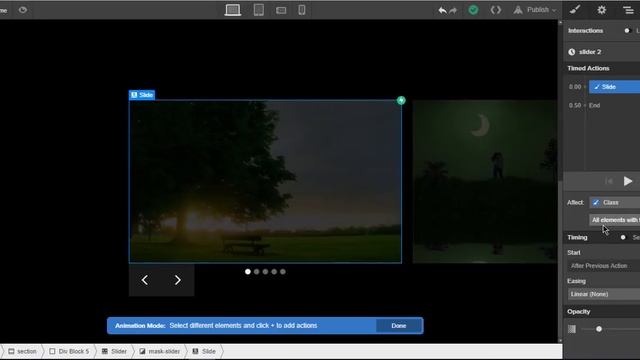This screenshot has height=360, width=640.
Task: Open the Easing Linear dropdown
Action: [x=604, y=294]
